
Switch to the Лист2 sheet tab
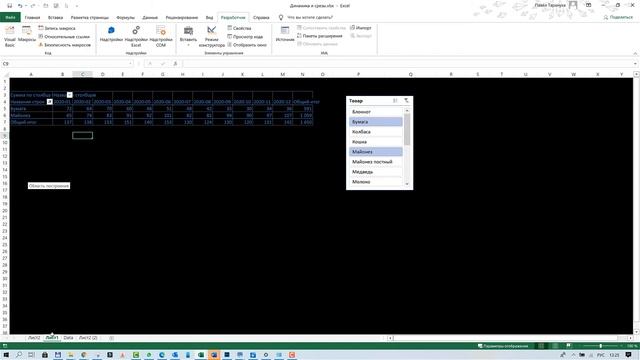[34, 338]
